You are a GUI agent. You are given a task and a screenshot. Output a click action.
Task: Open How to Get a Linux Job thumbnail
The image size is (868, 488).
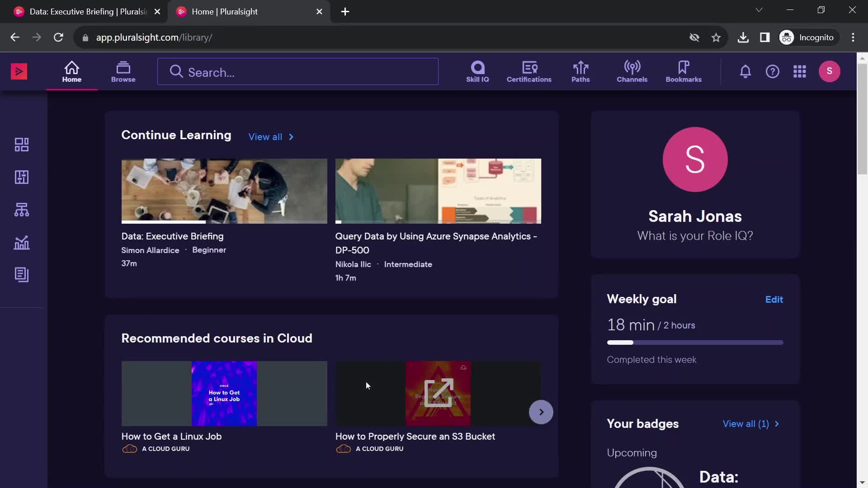[224, 394]
